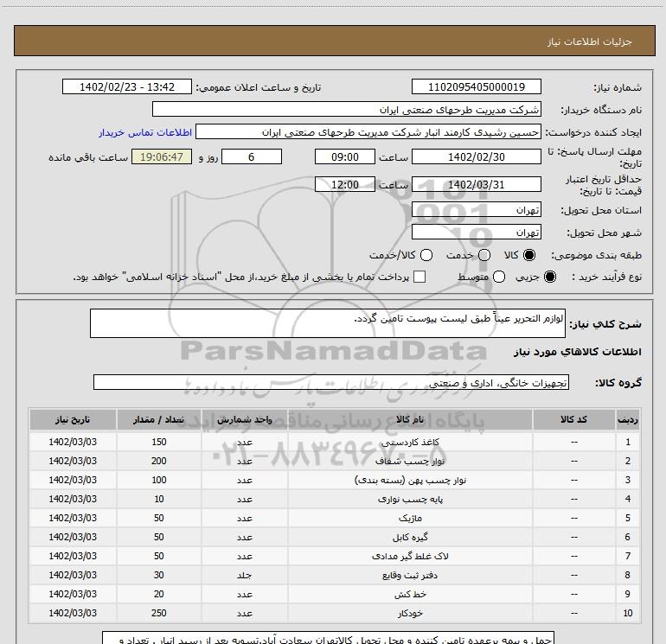Click the شماره نیاز number field
Image resolution: width=666 pixels, height=644 pixels.
tap(476, 86)
